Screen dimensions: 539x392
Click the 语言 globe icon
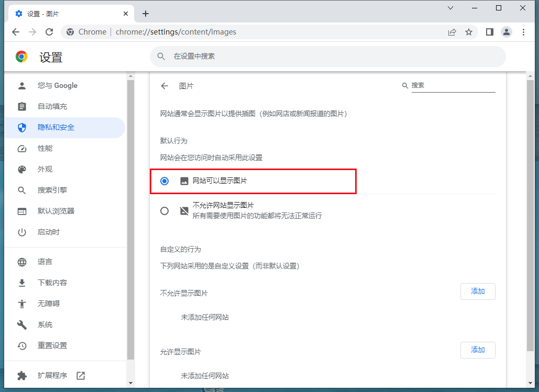pos(22,262)
